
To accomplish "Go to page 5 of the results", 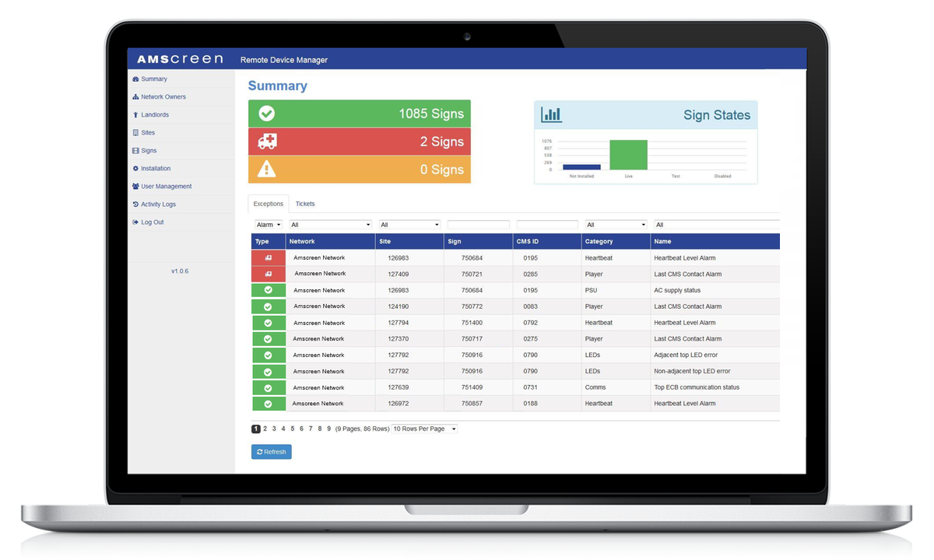I will pos(292,429).
